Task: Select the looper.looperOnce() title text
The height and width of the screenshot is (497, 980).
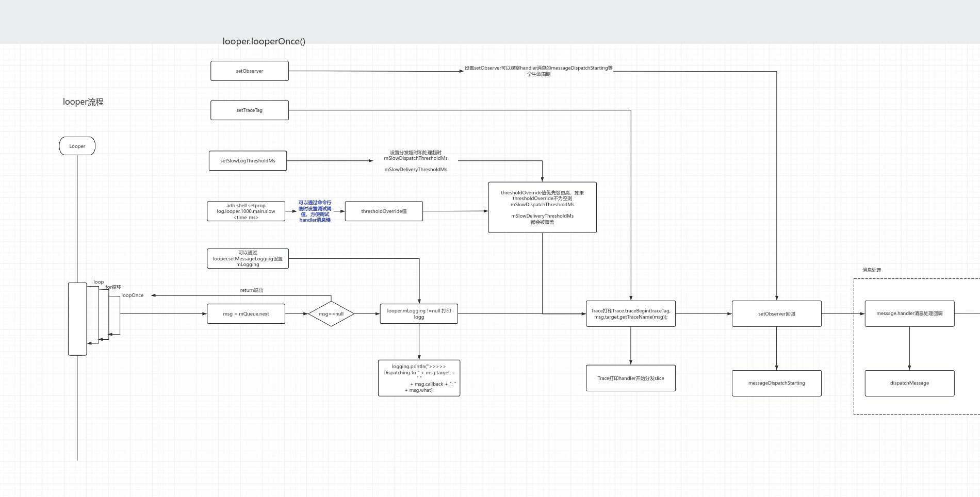Action: point(264,42)
